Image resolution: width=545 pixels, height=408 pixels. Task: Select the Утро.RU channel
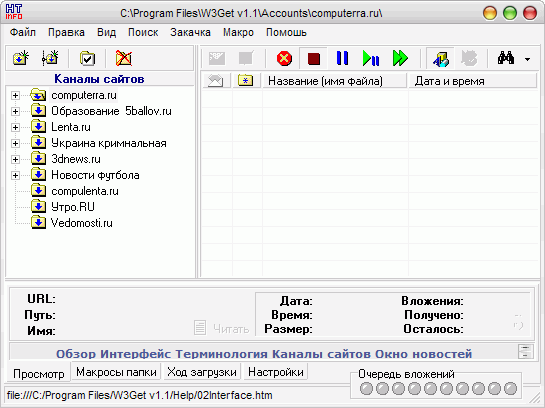73,207
